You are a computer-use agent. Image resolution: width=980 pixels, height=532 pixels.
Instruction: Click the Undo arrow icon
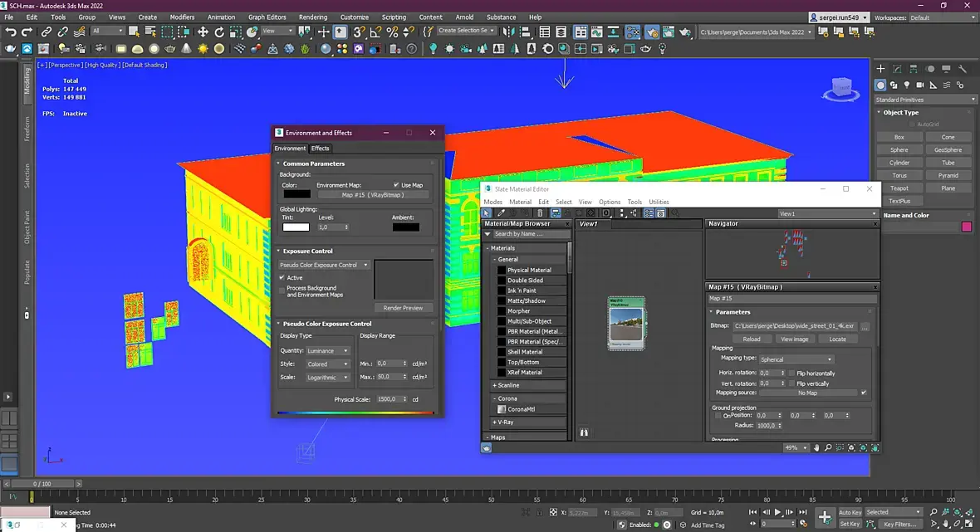click(11, 32)
